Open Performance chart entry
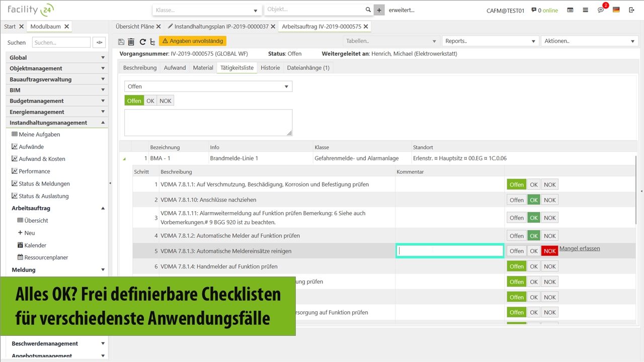 pos(31,171)
